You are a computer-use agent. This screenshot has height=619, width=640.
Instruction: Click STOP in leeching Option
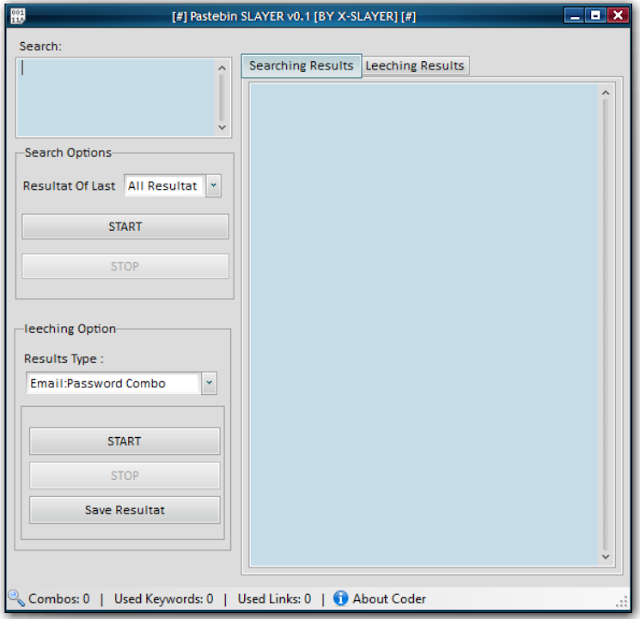124,475
